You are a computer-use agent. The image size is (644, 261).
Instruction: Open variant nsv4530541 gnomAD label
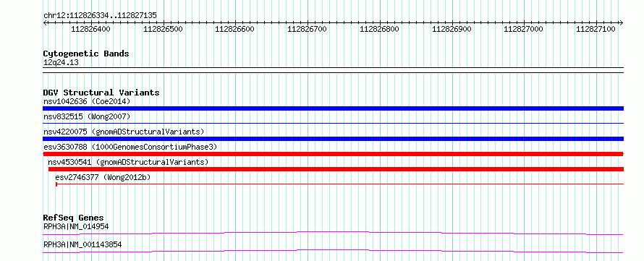coord(128,162)
